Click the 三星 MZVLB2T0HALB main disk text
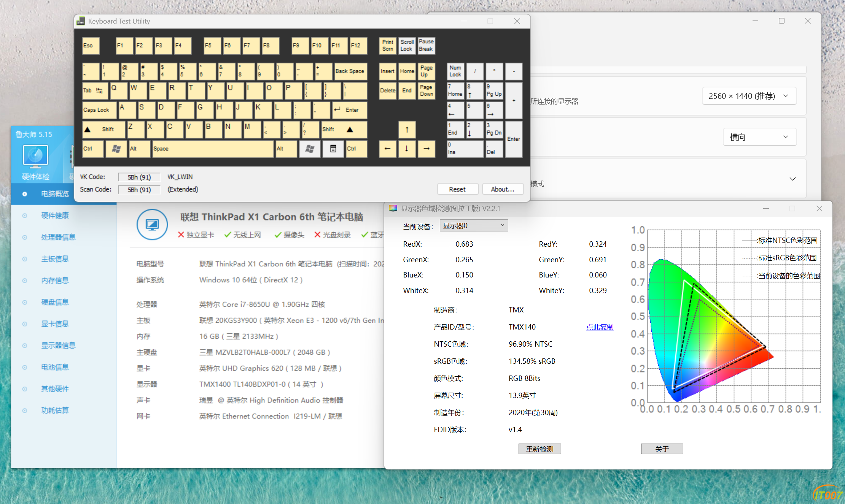The height and width of the screenshot is (504, 845). point(264,352)
